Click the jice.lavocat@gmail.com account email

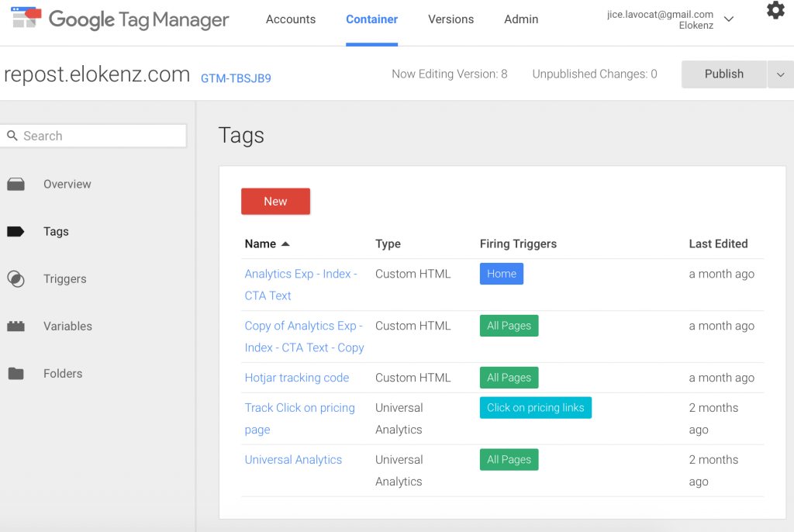pos(660,15)
